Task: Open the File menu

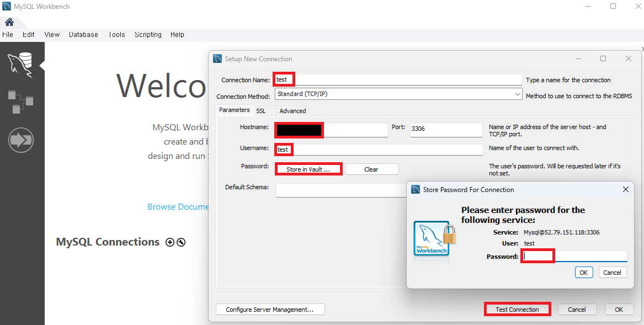Action: tap(7, 35)
